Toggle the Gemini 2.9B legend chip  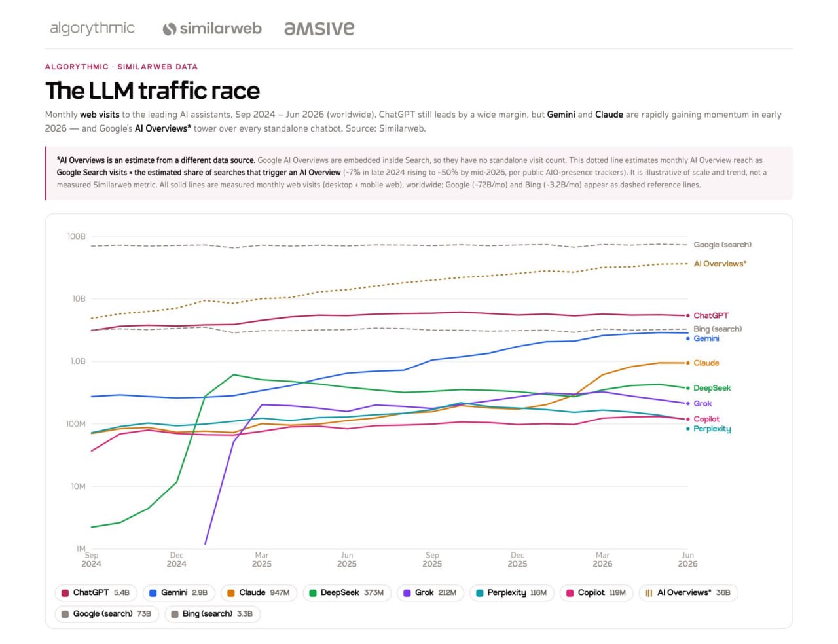179,593
